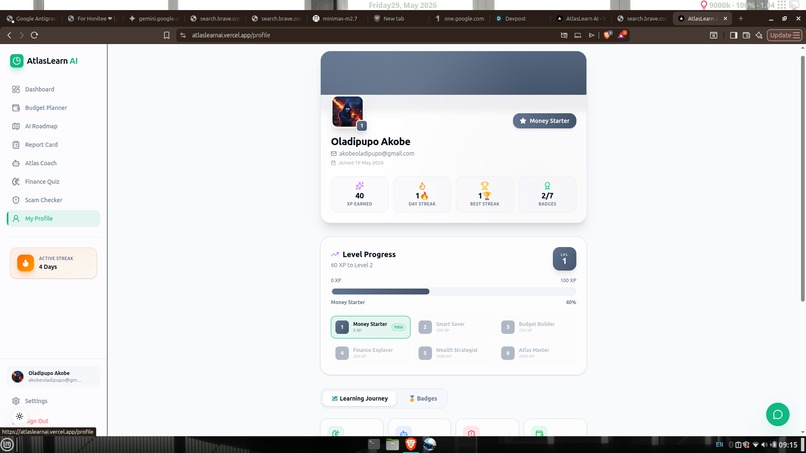The width and height of the screenshot is (806, 453).
Task: Click the Day Streak stat card
Action: coord(422,194)
